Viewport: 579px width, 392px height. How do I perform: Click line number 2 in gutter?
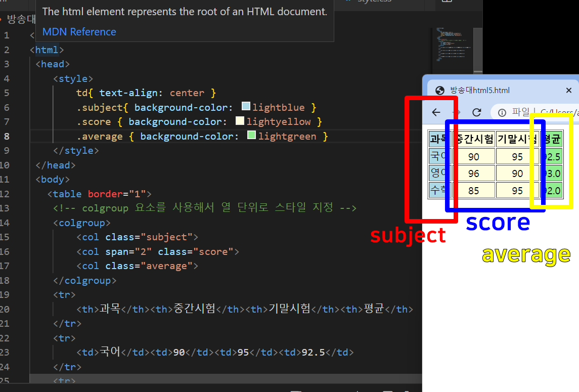click(7, 50)
